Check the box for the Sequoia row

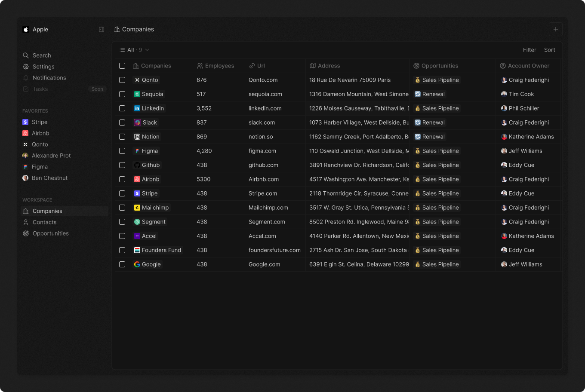[122, 94]
